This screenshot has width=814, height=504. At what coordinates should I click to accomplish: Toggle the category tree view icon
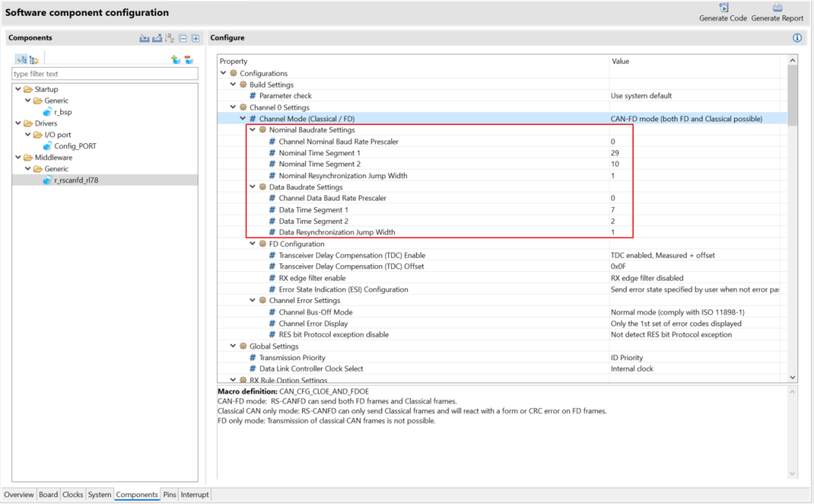click(21, 60)
